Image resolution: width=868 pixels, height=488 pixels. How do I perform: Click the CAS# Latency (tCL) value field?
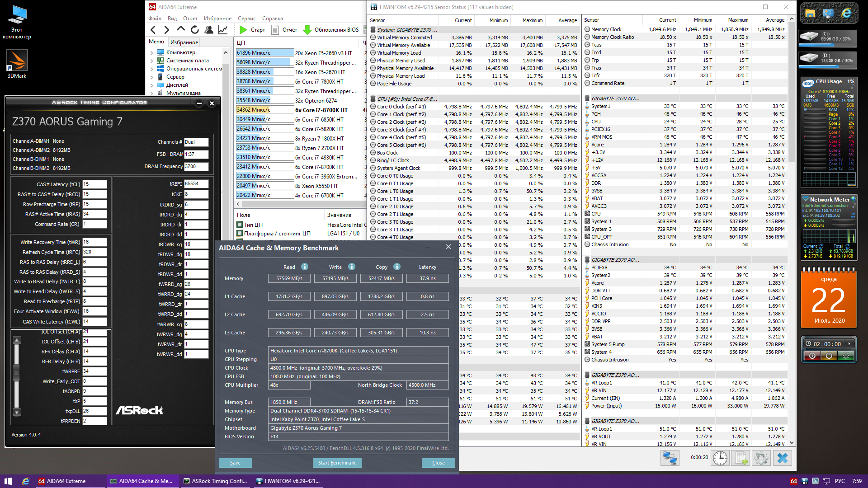click(94, 184)
